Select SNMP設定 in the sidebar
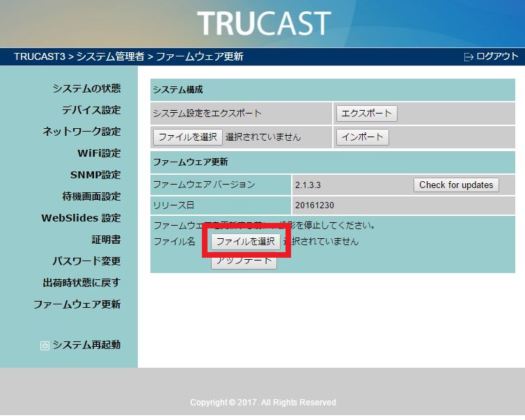Viewport: 525px width, 420px height. 95,175
